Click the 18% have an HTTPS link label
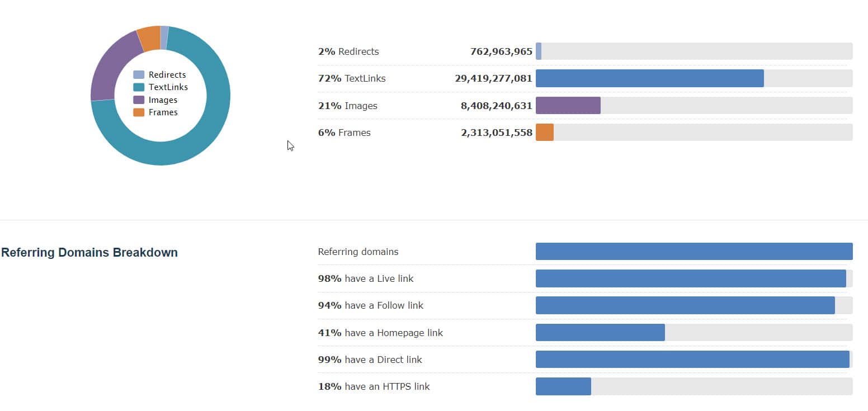868x411 pixels. click(374, 386)
